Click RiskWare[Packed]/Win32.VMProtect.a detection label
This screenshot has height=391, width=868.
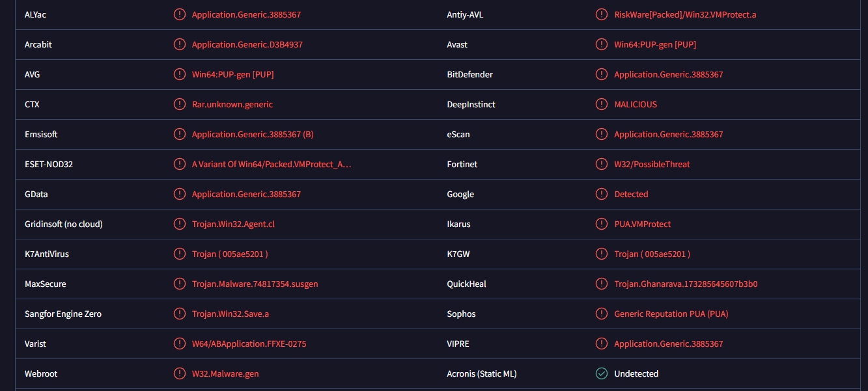(685, 15)
